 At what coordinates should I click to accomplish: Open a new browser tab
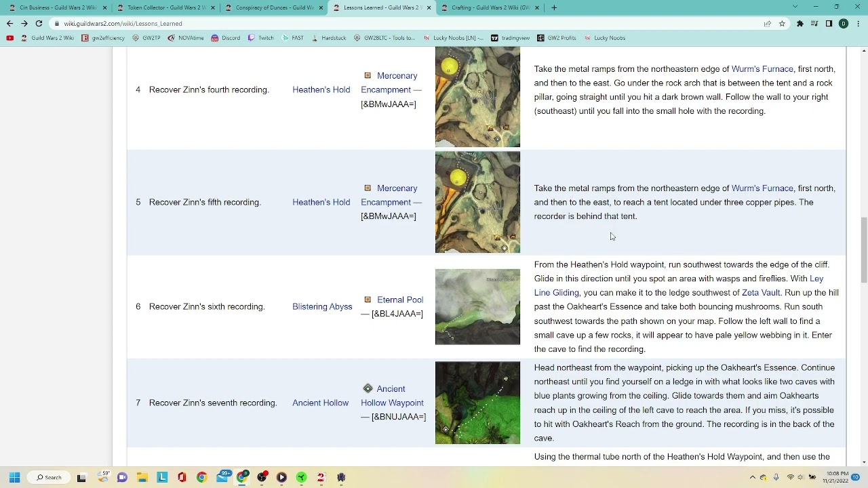(554, 7)
